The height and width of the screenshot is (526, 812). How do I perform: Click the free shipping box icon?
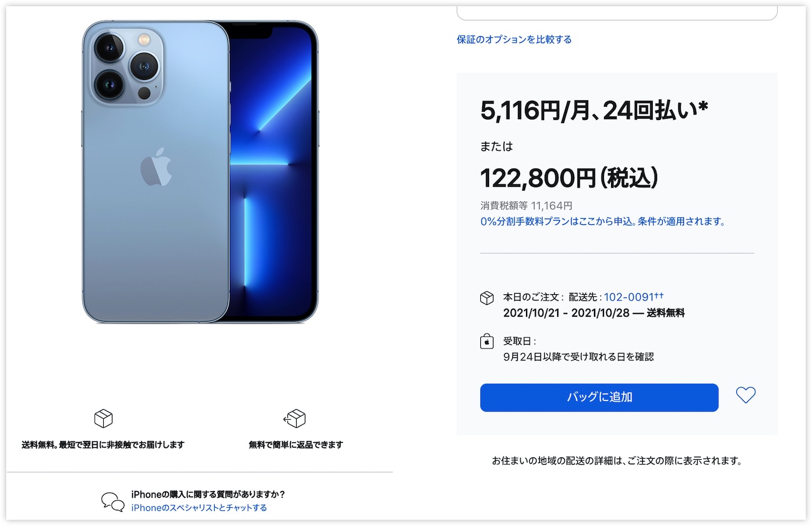pos(103,419)
